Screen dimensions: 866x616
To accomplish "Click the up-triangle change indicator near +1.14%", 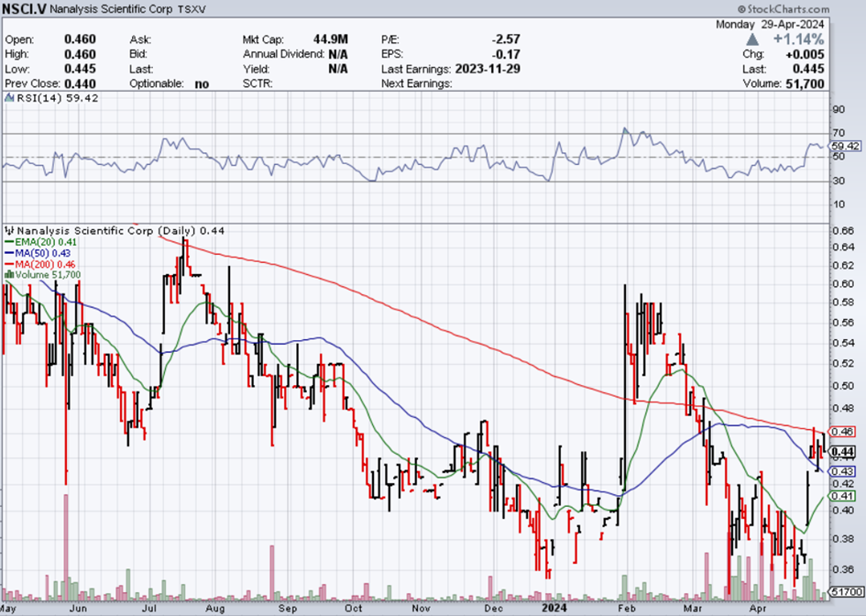I will point(751,39).
